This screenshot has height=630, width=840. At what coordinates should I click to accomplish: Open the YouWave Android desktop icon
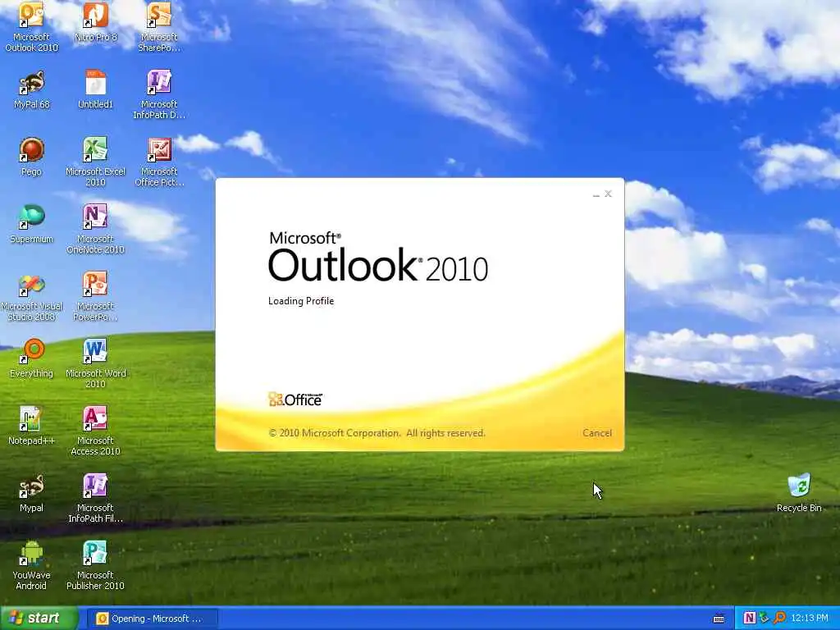click(x=31, y=566)
